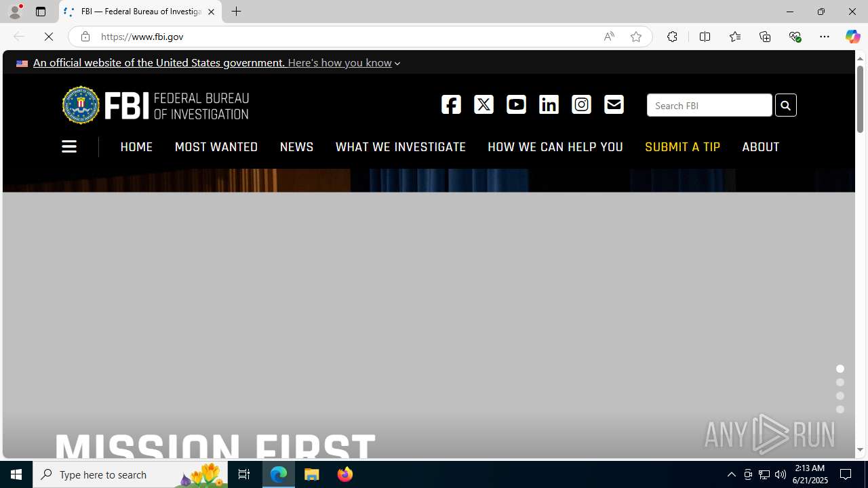868x488 pixels.
Task: Open File Explorer from taskbar
Action: tap(312, 474)
